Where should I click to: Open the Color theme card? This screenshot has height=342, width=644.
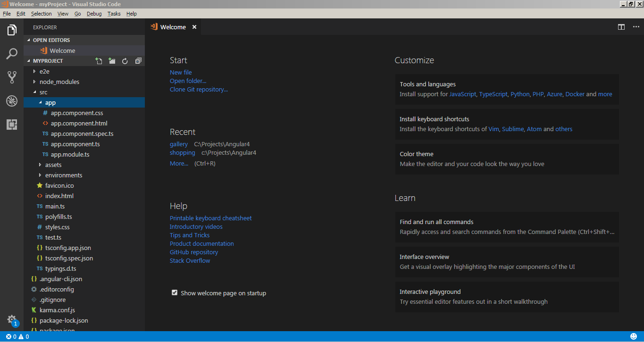(x=507, y=159)
